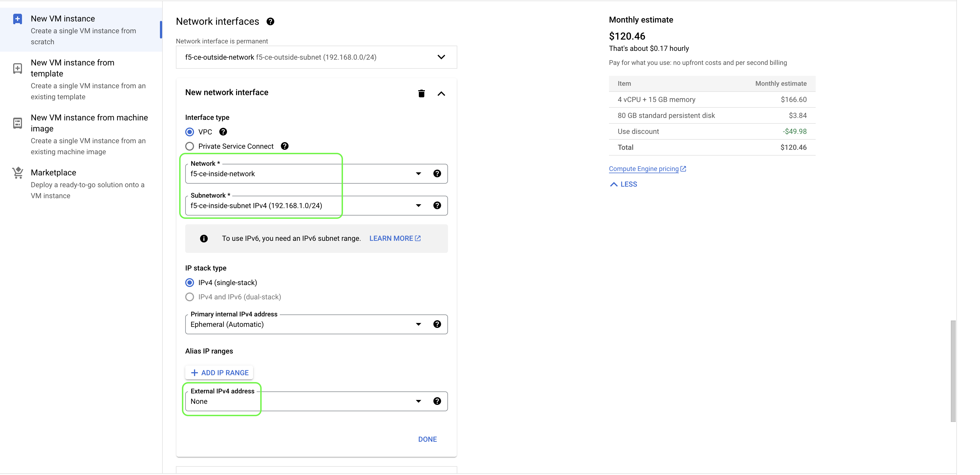Delete the new network interface with trash icon
The image size is (980, 475).
[421, 93]
